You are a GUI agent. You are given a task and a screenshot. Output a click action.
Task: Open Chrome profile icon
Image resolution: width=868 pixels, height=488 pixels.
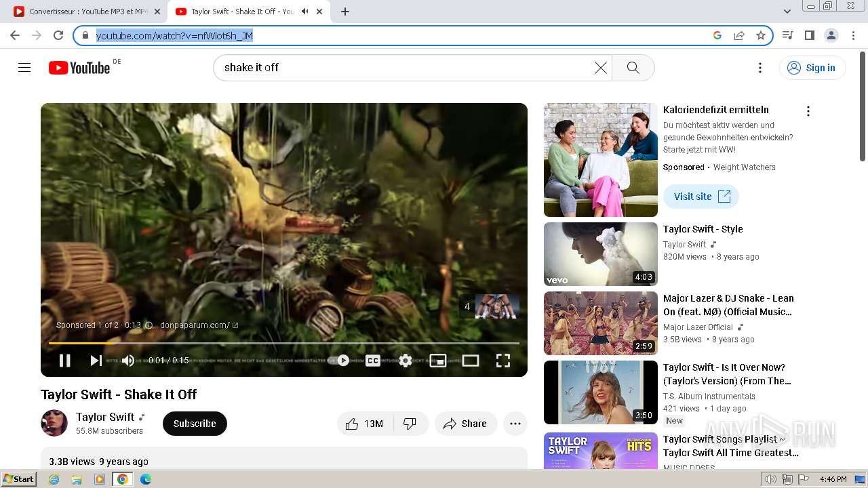pyautogui.click(x=831, y=35)
